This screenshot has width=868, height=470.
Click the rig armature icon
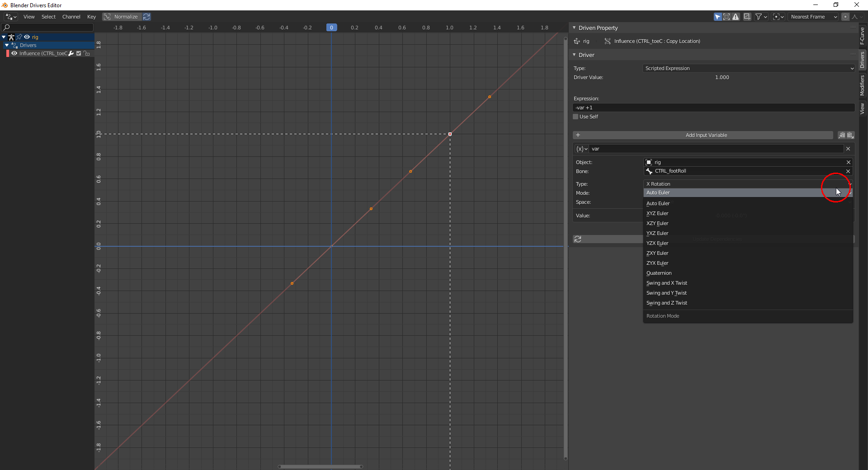pyautogui.click(x=11, y=37)
